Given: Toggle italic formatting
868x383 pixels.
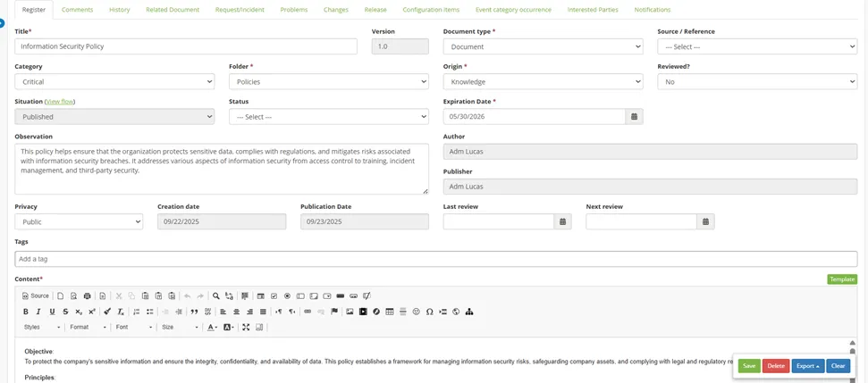Looking at the screenshot, I should click(x=38, y=312).
